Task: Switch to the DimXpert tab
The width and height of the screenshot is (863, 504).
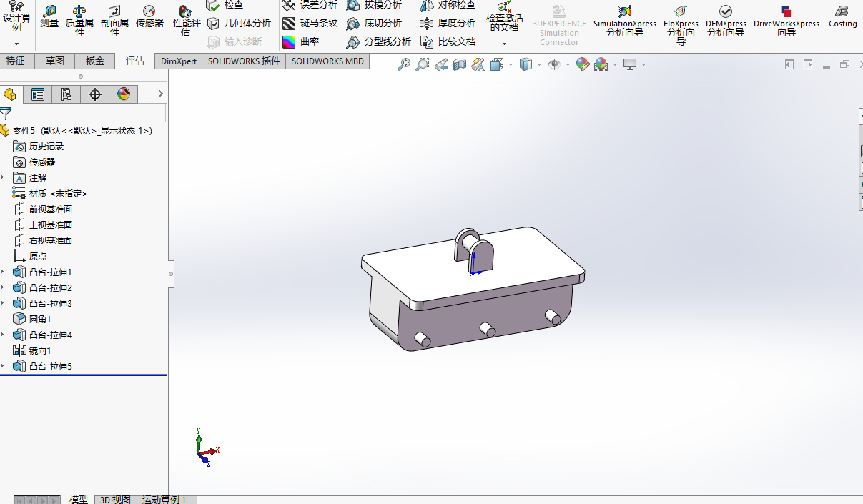Action: point(179,61)
